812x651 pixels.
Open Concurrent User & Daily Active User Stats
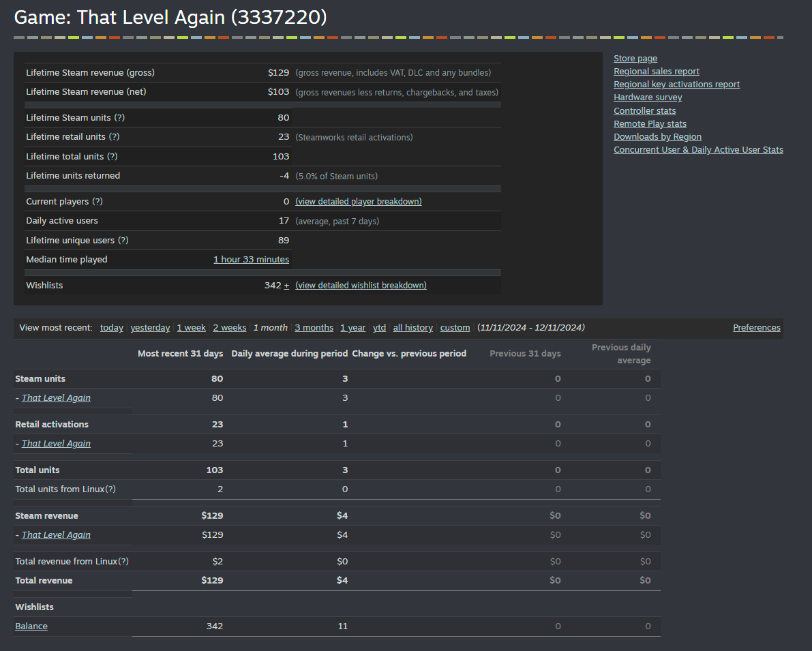pyautogui.click(x=698, y=150)
